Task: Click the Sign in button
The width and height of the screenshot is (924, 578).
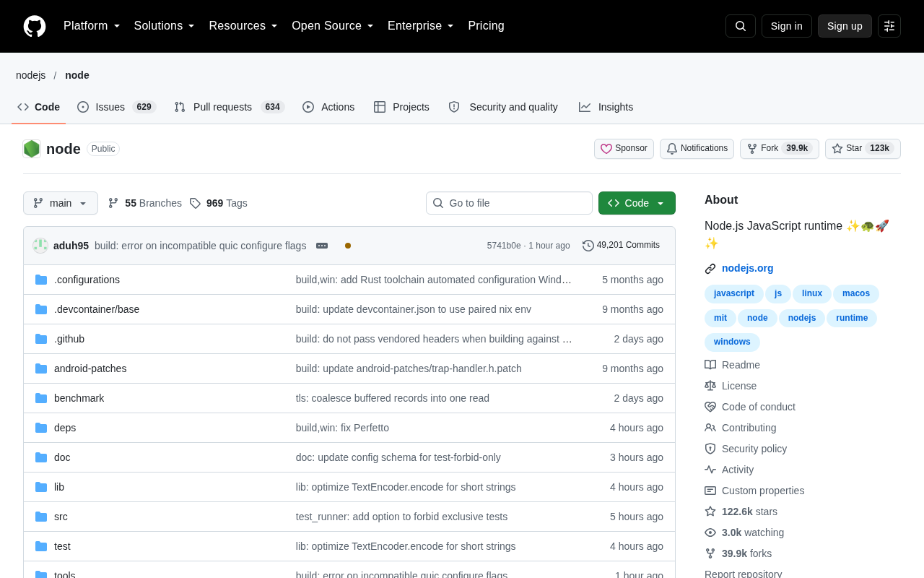Action: tap(786, 26)
